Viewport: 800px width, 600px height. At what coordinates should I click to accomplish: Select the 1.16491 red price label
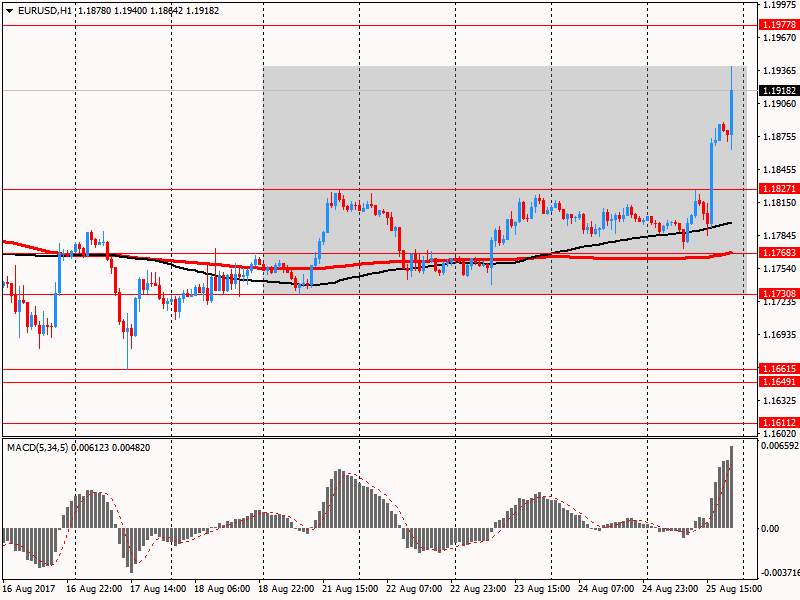click(x=779, y=382)
